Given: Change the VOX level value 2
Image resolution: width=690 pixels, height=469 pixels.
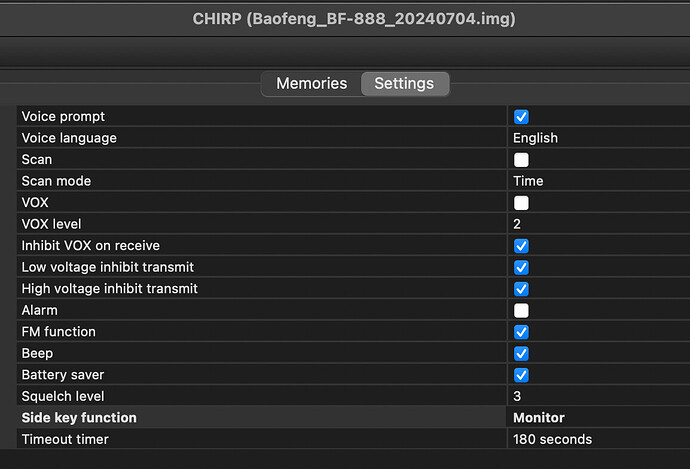Looking at the screenshot, I should (599, 224).
